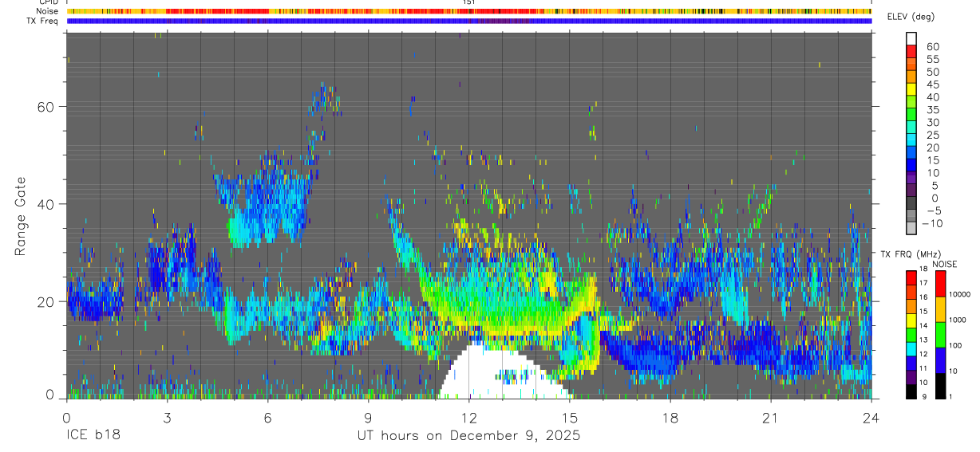Click the white top swatch of ELEV colorbar
Screen dimensions: 980x452
911,37
